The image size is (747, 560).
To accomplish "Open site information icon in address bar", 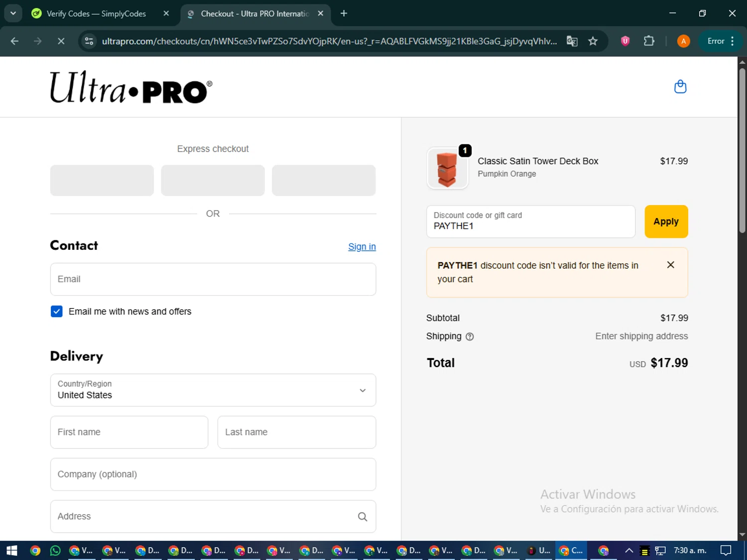I will pyautogui.click(x=89, y=41).
